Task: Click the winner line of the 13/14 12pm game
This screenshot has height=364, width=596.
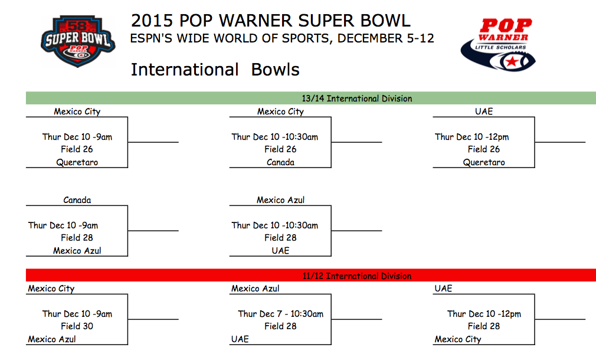Action: pyautogui.click(x=560, y=142)
